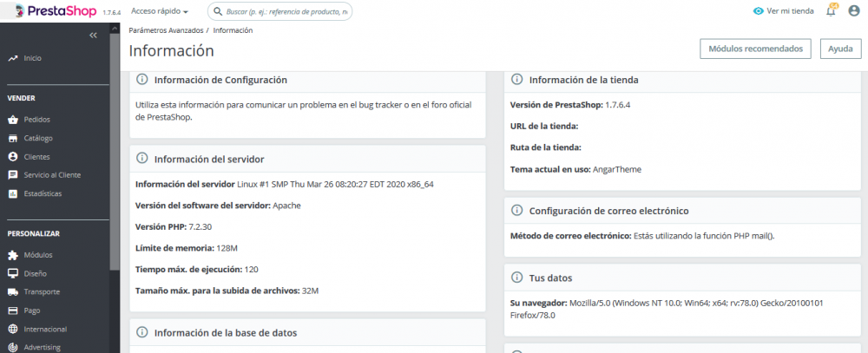Click the Ayuda button

tap(840, 49)
